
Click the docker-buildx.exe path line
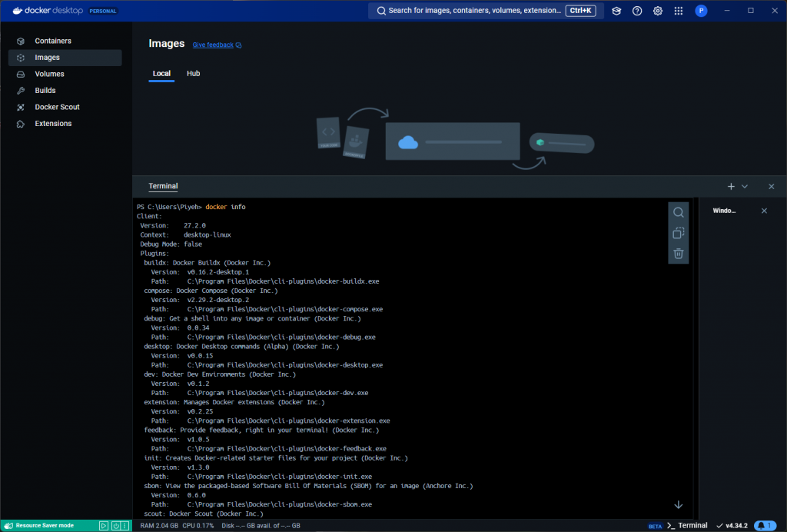265,281
